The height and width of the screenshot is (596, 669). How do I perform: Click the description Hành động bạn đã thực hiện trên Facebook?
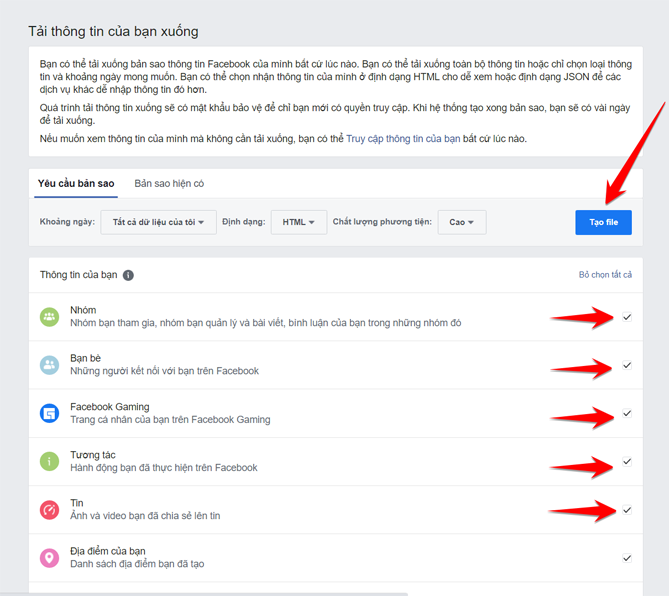[164, 468]
